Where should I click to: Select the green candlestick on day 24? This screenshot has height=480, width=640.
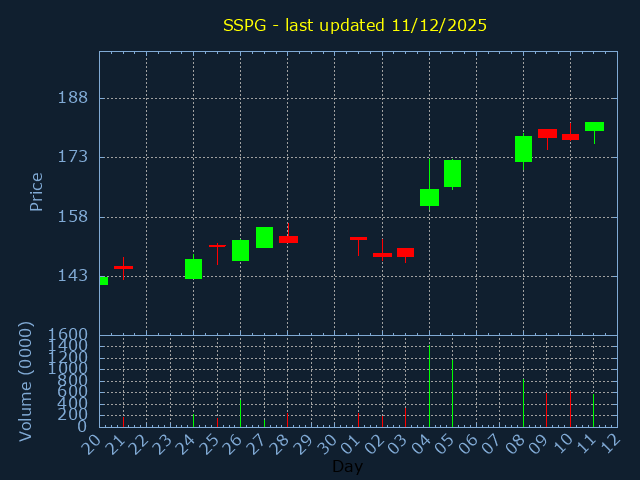pyautogui.click(x=193, y=269)
